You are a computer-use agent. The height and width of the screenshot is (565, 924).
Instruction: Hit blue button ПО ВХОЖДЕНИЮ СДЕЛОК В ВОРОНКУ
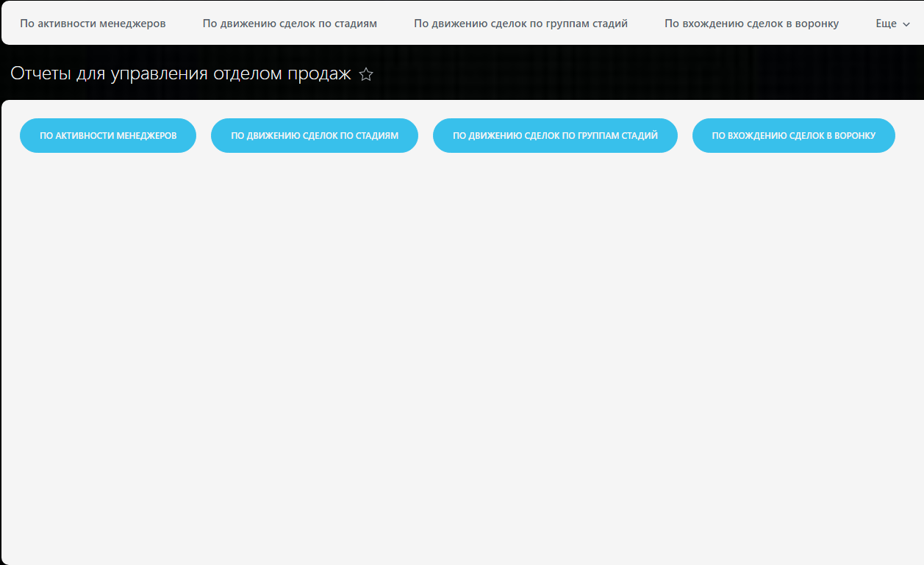pos(793,136)
